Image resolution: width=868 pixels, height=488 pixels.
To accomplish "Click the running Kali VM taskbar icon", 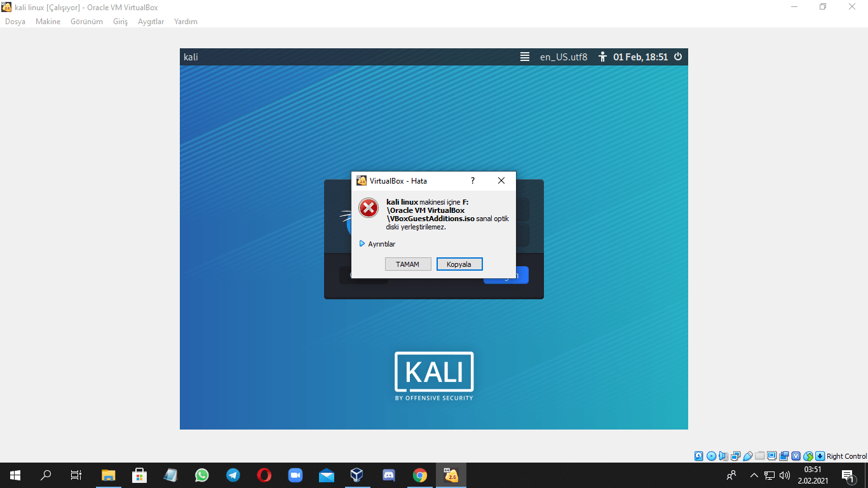I will [x=451, y=475].
